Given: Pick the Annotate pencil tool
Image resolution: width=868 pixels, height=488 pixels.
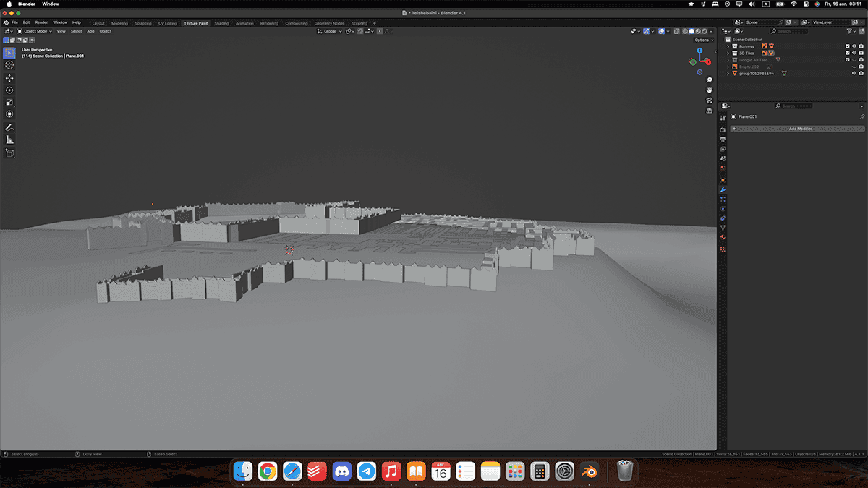Looking at the screenshot, I should 9,127.
